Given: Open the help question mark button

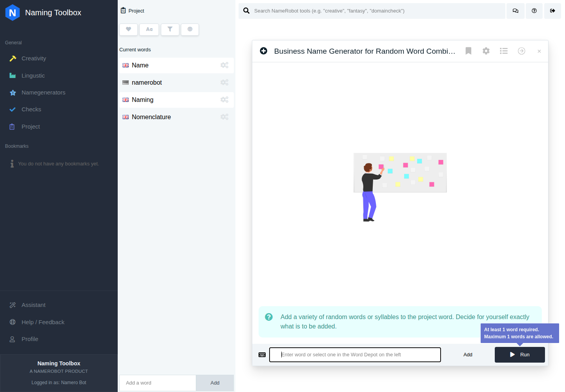Looking at the screenshot, I should [534, 11].
